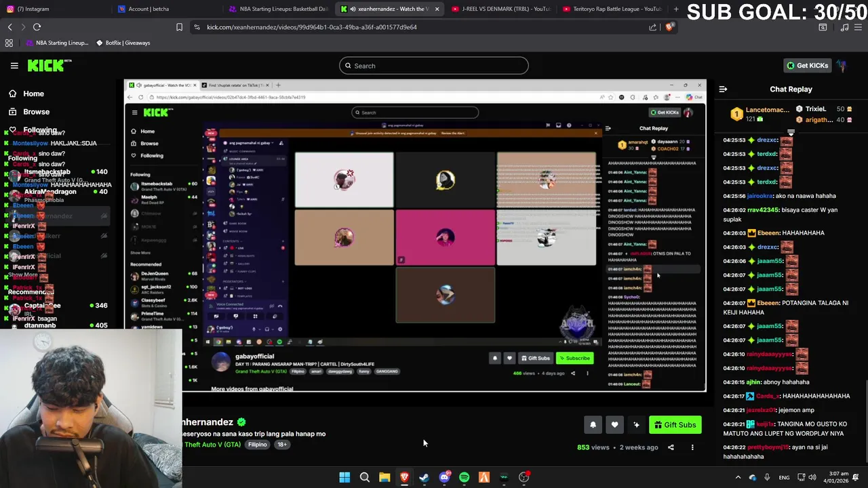868x488 pixels.
Task: Click the sparkle icon beside Gift Subs
Action: point(636,425)
